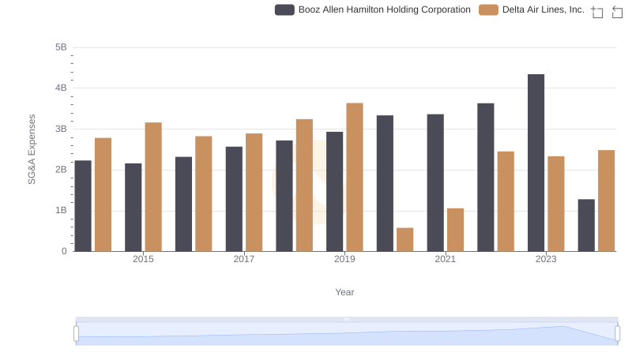Select the Delta Air Lines bar for 2021
632x364 pixels.
pyautogui.click(x=456, y=230)
